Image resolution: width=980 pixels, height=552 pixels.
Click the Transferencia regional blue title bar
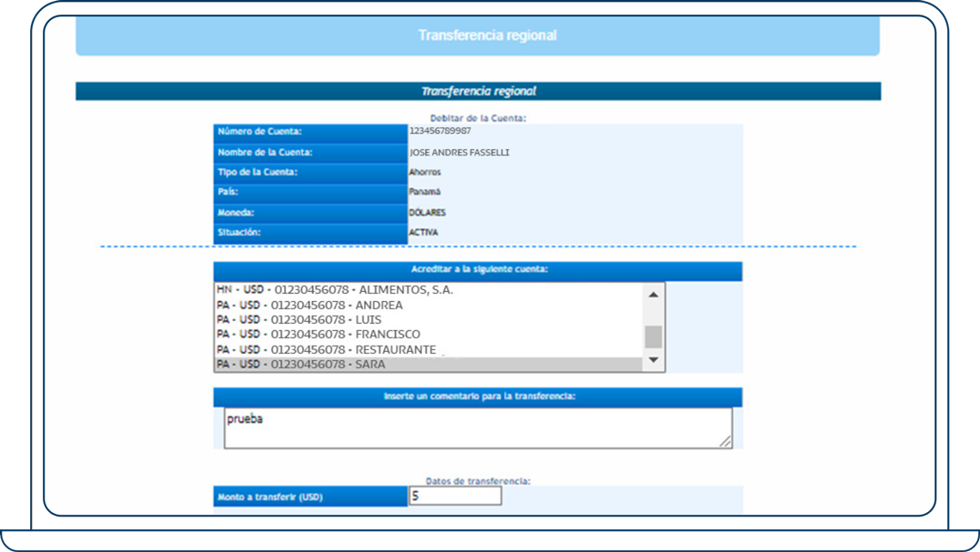[x=480, y=91]
